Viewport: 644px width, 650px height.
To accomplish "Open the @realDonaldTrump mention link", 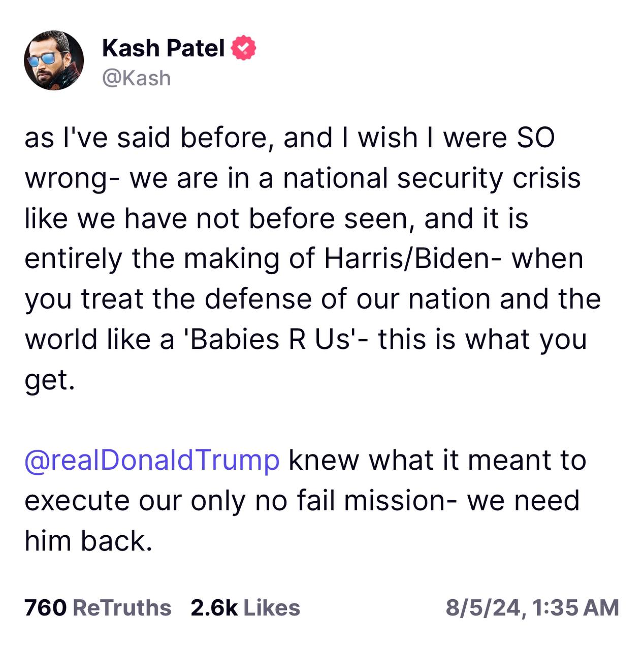I will point(152,460).
